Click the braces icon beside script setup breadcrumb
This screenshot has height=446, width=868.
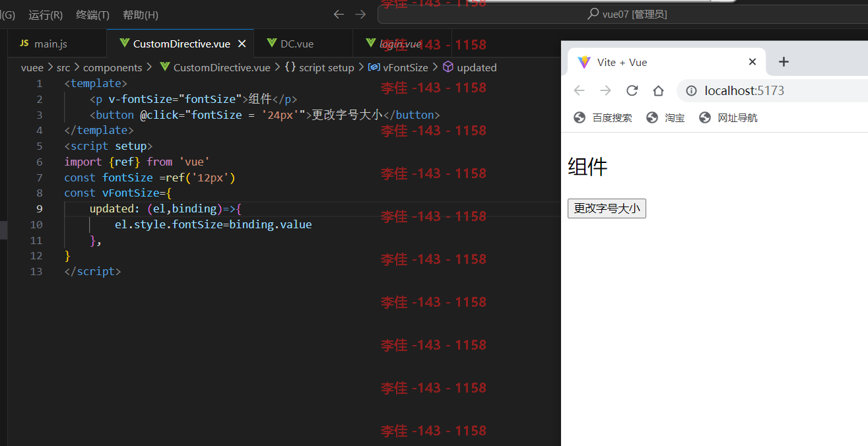pyautogui.click(x=290, y=67)
